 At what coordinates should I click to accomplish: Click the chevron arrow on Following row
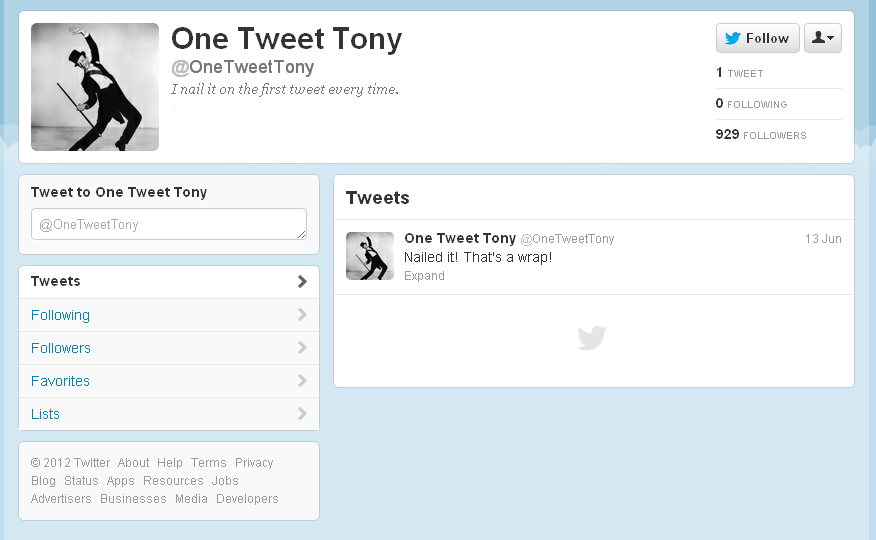click(302, 315)
